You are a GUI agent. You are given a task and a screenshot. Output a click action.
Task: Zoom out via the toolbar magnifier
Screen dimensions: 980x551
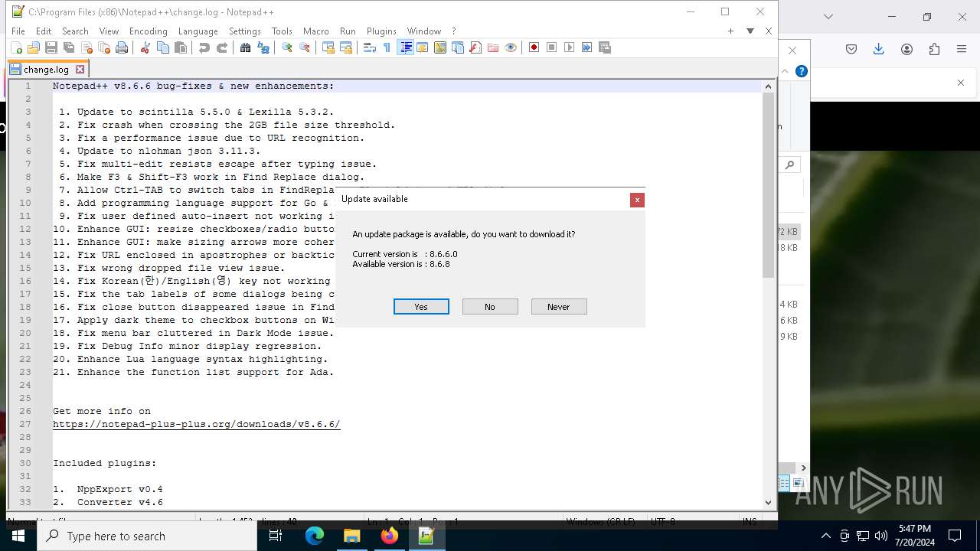tap(305, 47)
